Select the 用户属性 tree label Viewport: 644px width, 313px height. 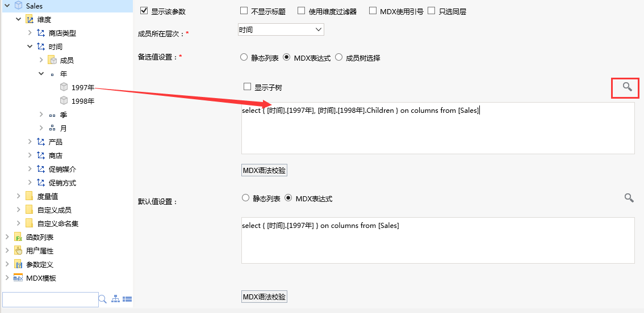pyautogui.click(x=40, y=251)
